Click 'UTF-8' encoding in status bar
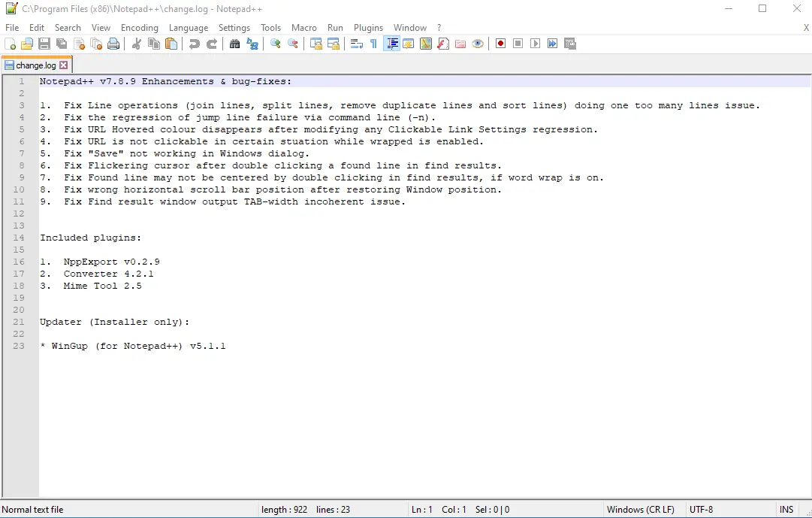This screenshot has width=812, height=518. coord(701,510)
